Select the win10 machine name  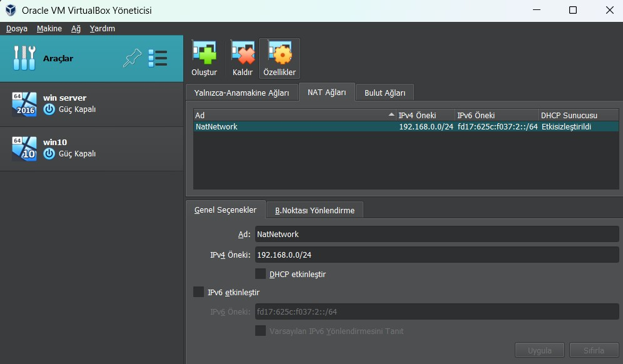(x=55, y=142)
